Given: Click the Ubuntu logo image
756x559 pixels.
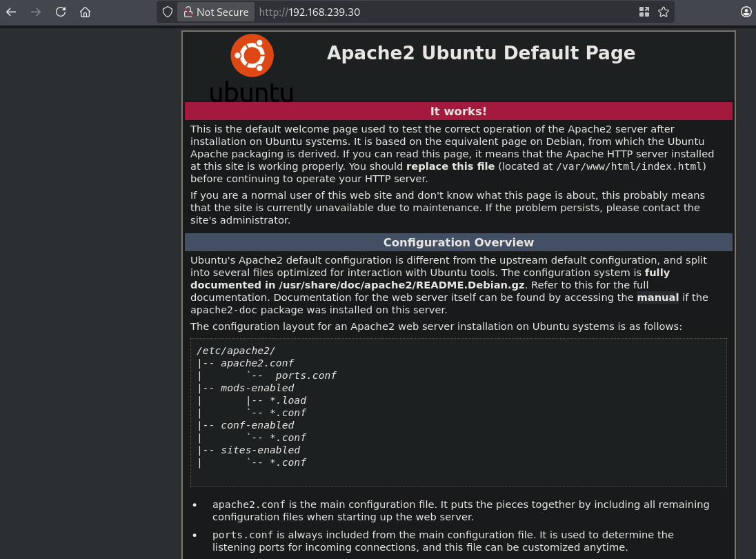Looking at the screenshot, I should pos(252,68).
